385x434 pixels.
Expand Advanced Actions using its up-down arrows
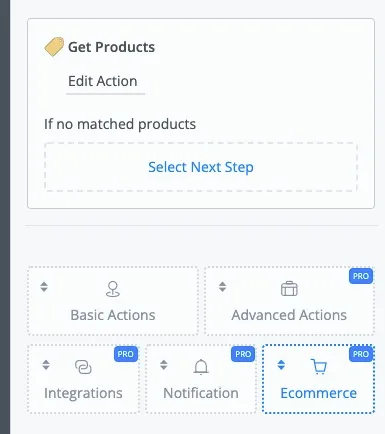pyautogui.click(x=222, y=287)
